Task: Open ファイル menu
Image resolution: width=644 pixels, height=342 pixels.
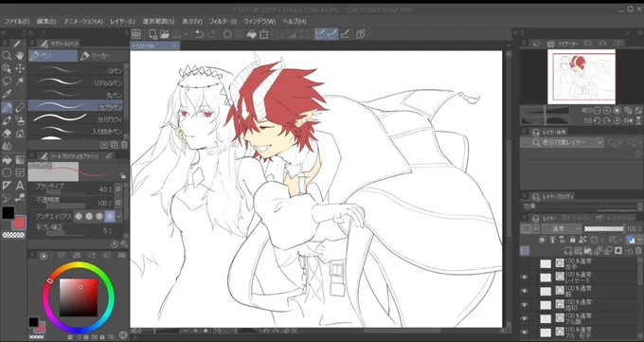Action: tap(17, 22)
